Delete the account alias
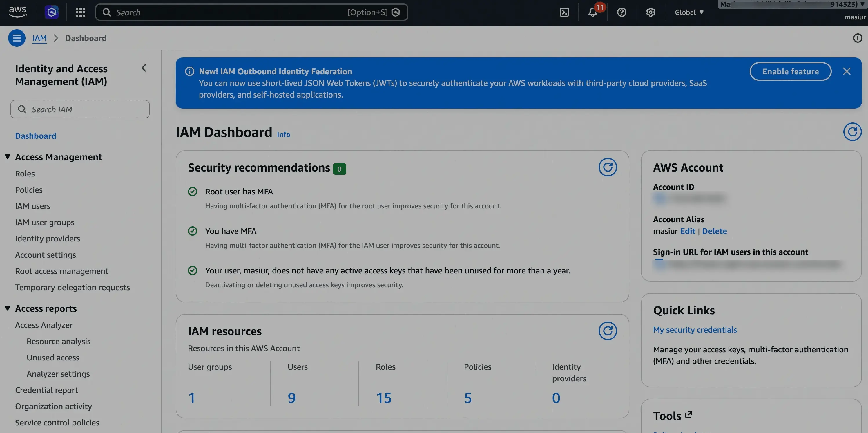The width and height of the screenshot is (868, 433). [714, 231]
